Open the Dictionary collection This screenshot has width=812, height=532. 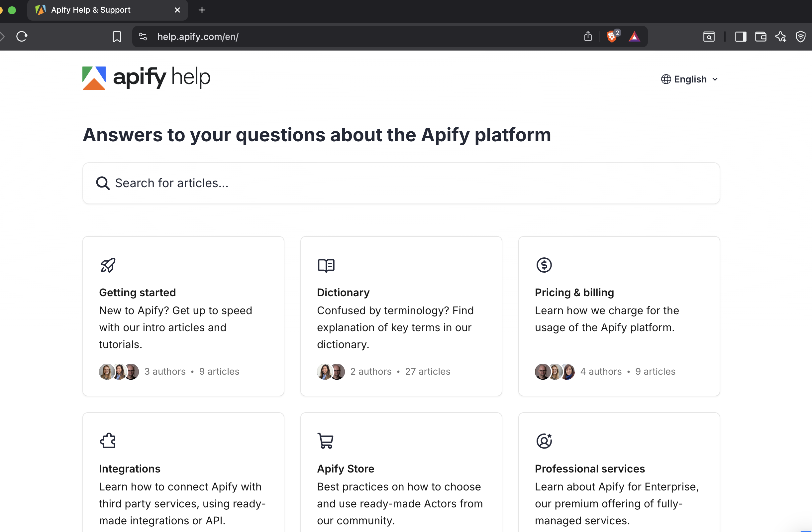(x=401, y=316)
